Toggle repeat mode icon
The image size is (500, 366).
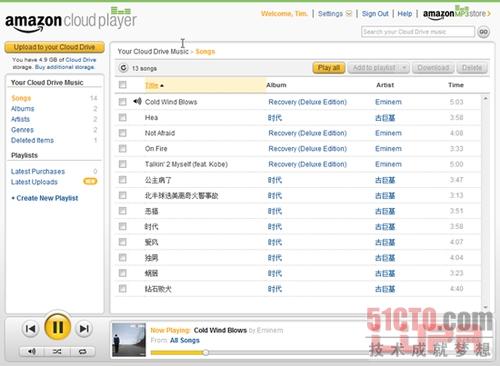(x=83, y=351)
